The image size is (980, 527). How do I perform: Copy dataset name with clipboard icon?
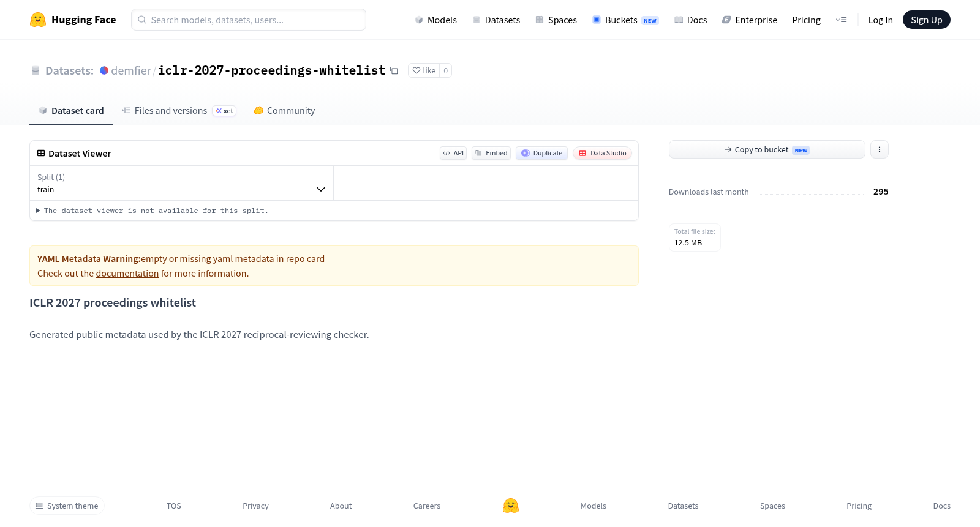point(394,70)
